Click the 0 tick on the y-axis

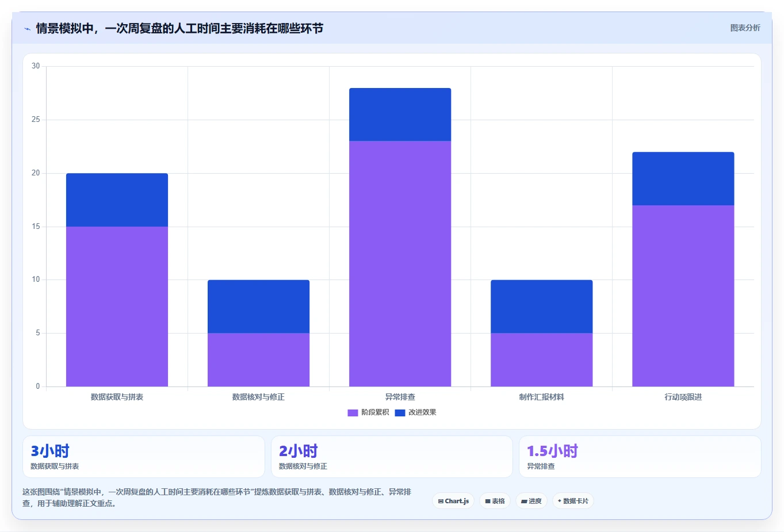click(x=38, y=386)
